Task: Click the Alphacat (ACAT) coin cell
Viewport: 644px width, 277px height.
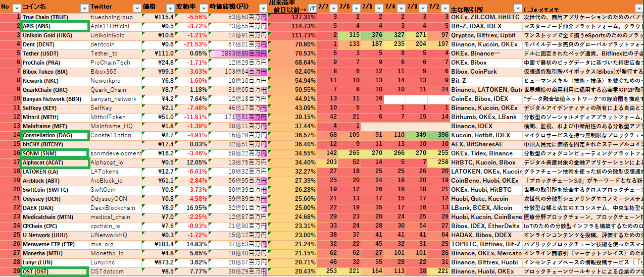Action: tap(54, 162)
